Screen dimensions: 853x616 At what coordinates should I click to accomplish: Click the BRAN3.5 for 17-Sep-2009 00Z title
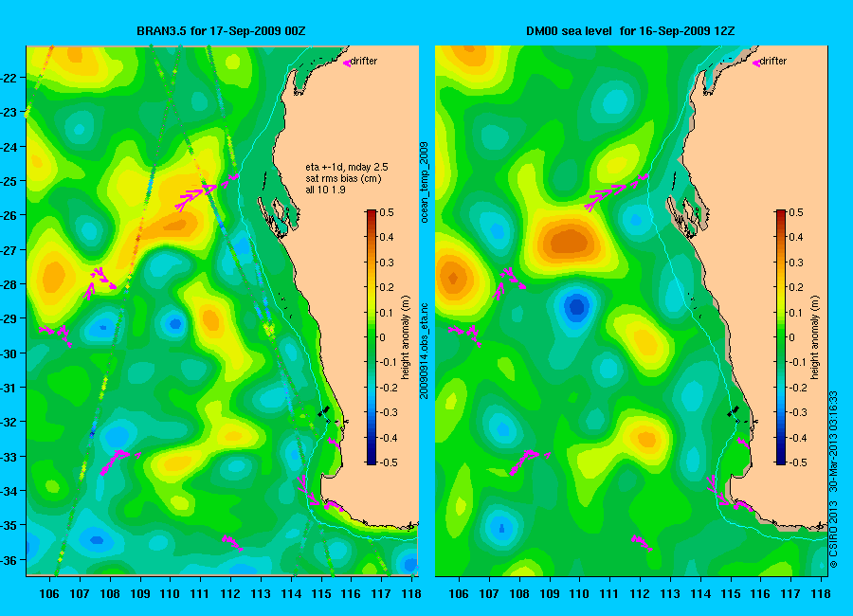(221, 31)
